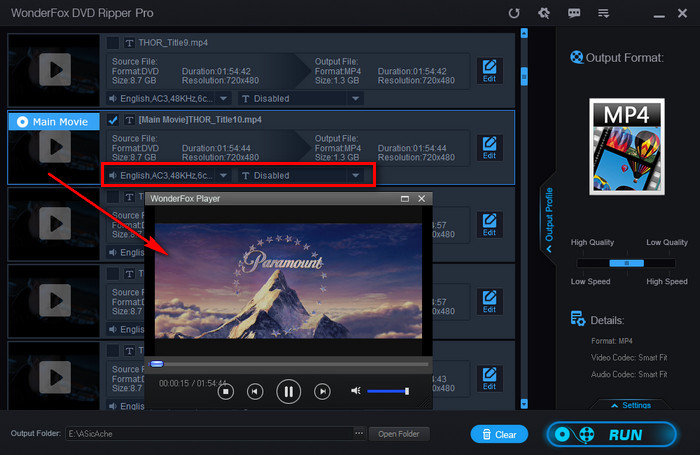Stop playback in WonderFox Player
Viewport: 700px width, 455px height.
(x=225, y=392)
